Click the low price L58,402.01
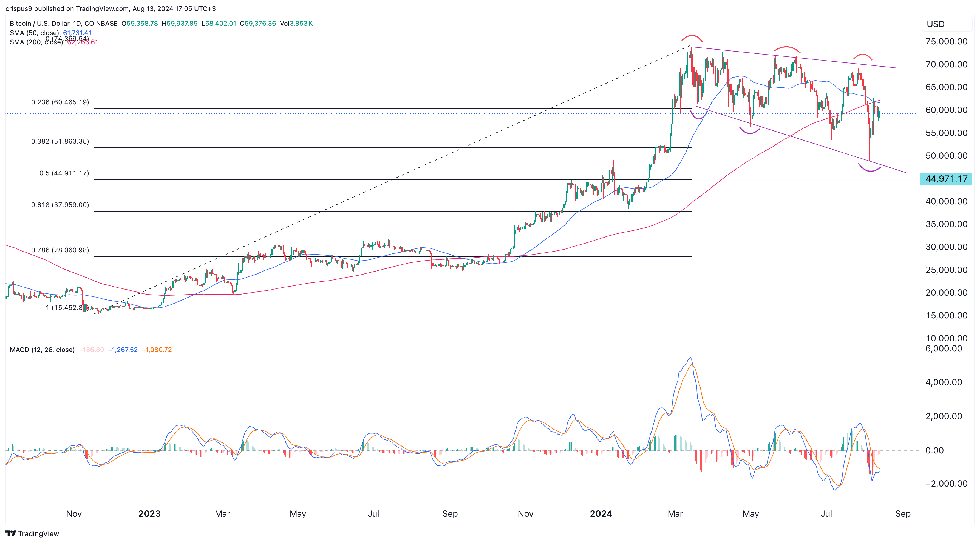 tap(219, 24)
